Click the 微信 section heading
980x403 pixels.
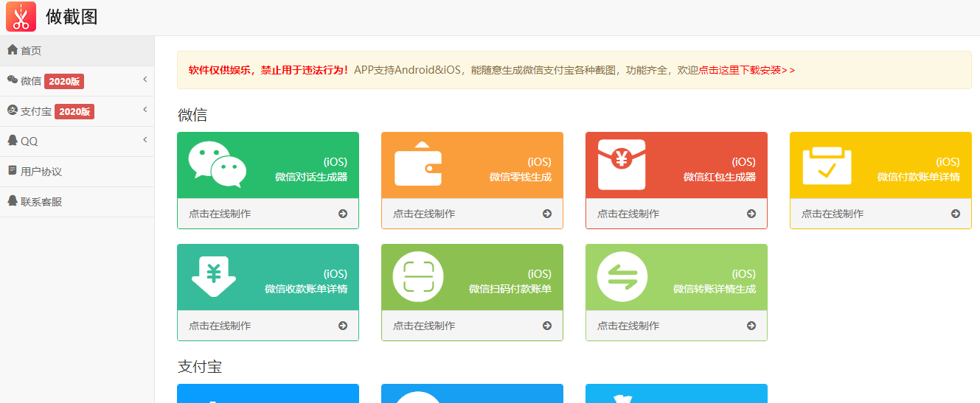tap(192, 115)
